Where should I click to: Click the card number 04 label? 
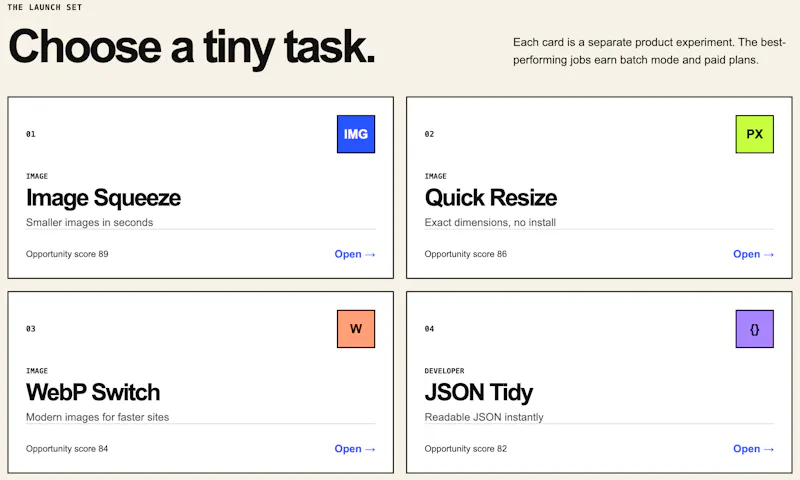[x=429, y=329]
